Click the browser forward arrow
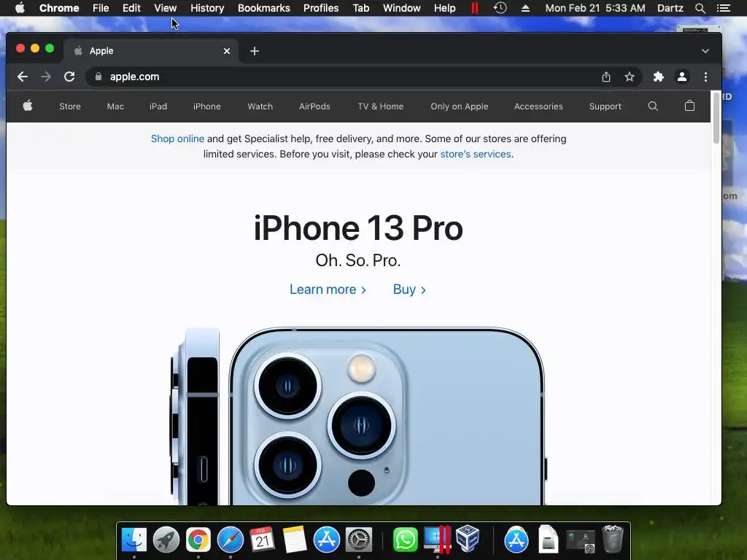 (x=46, y=77)
